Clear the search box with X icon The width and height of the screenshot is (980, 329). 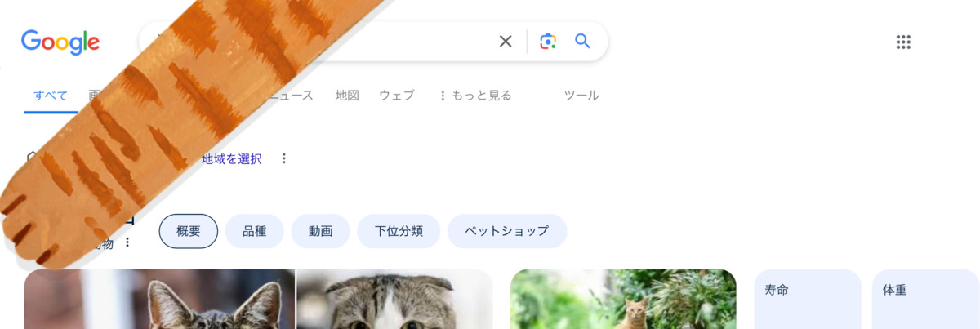click(506, 42)
